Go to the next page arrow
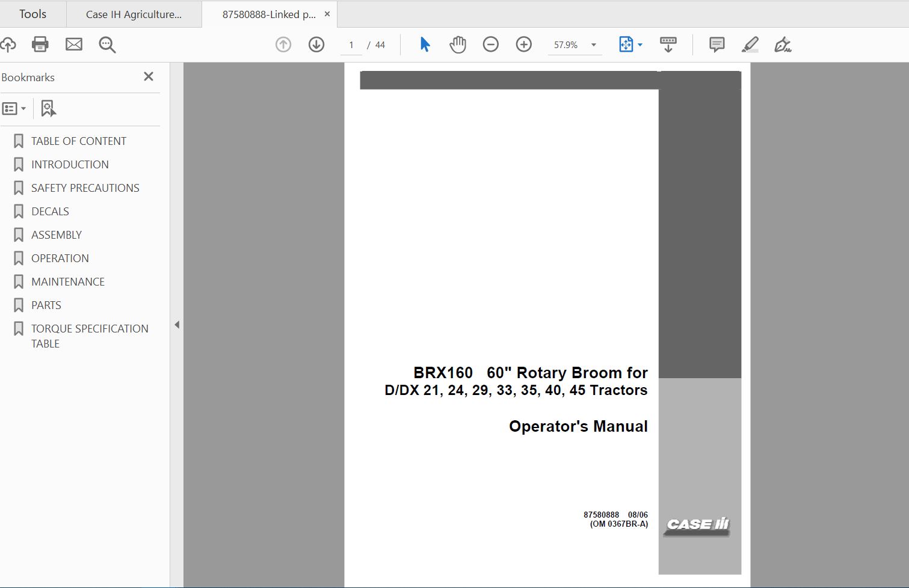The height and width of the screenshot is (588, 909). tap(316, 44)
